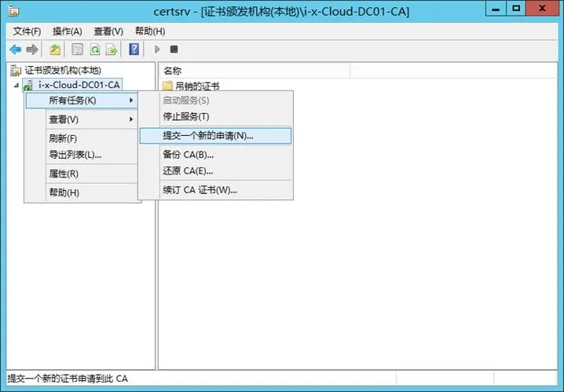This screenshot has height=392, width=564.
Task: Select the i-x-Cloud-DC01-CA tree item
Action: (79, 85)
